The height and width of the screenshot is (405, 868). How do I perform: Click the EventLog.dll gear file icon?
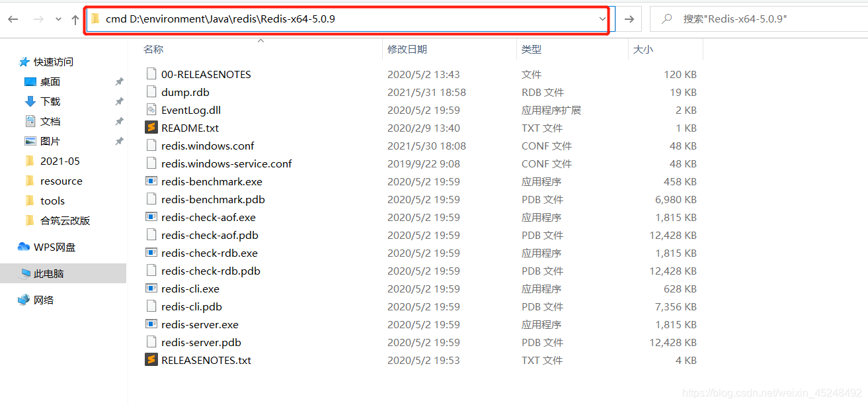(151, 110)
